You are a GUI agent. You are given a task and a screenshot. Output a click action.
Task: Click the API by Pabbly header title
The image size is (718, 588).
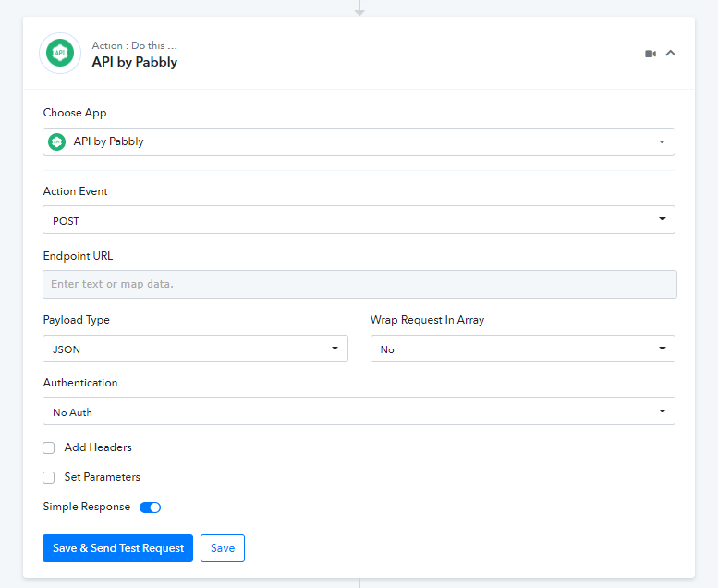pos(135,62)
